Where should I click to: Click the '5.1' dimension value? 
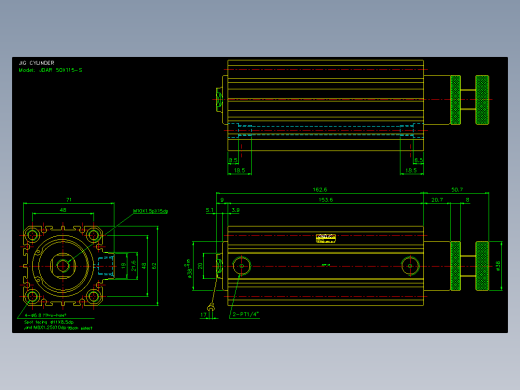209,210
